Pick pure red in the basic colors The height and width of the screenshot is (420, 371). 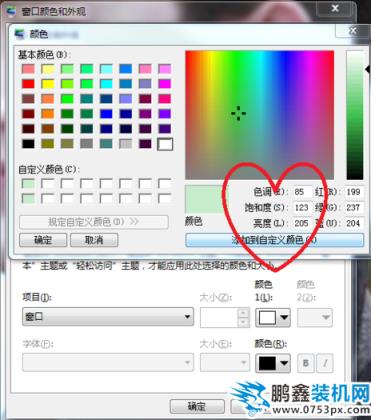[28, 84]
